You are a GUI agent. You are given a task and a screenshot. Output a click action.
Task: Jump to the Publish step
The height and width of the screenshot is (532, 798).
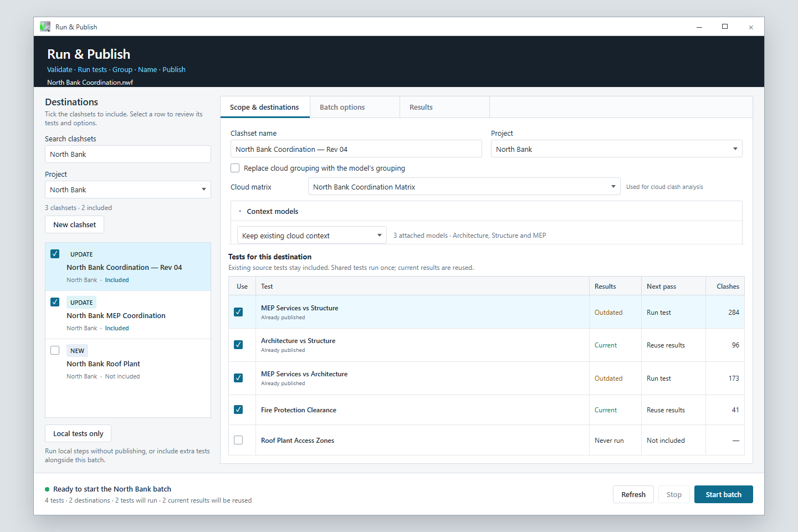pyautogui.click(x=174, y=69)
